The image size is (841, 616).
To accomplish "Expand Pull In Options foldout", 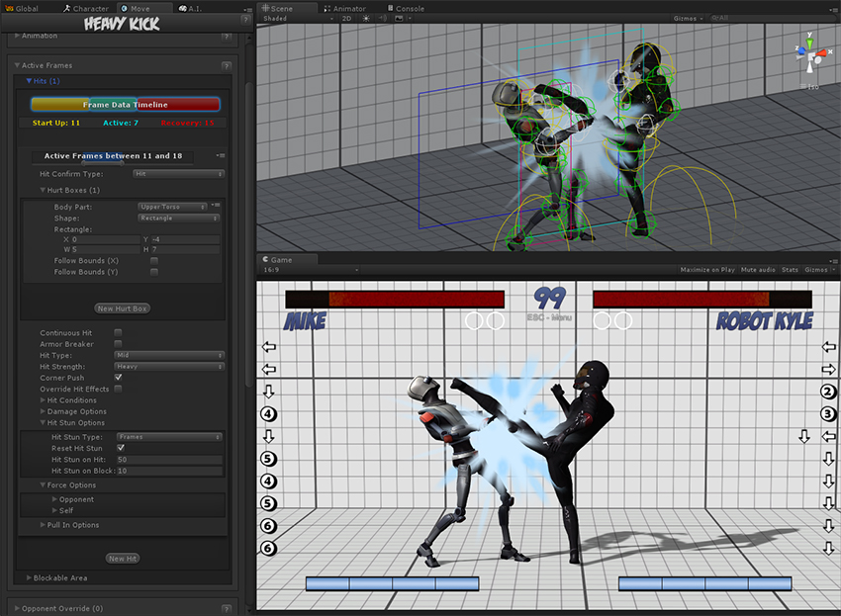I will point(43,525).
